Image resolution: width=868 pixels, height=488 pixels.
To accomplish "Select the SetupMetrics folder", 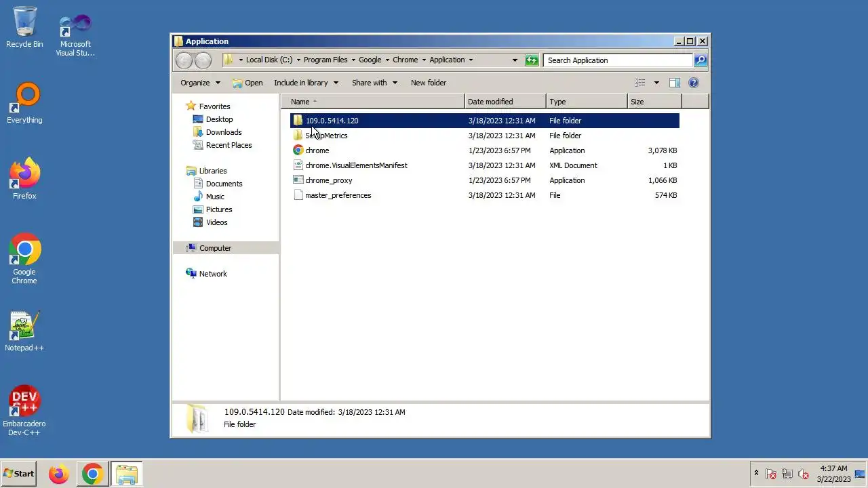I will pyautogui.click(x=485, y=136).
